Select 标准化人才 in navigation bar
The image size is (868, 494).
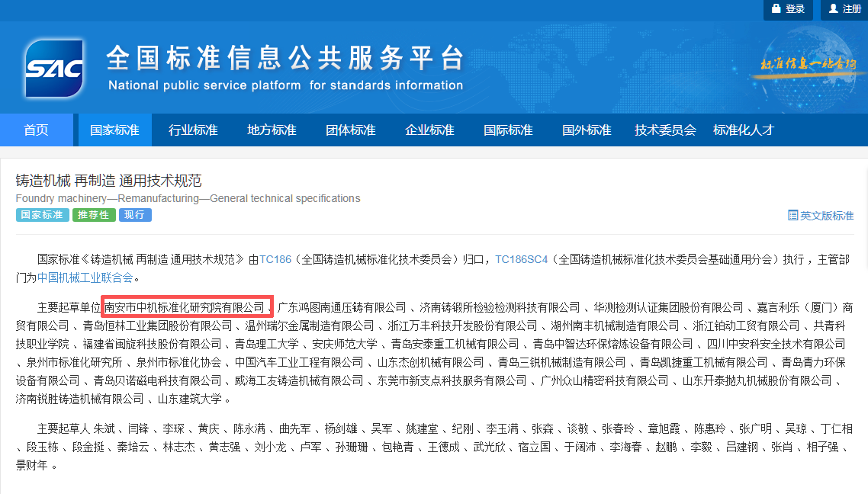(744, 130)
